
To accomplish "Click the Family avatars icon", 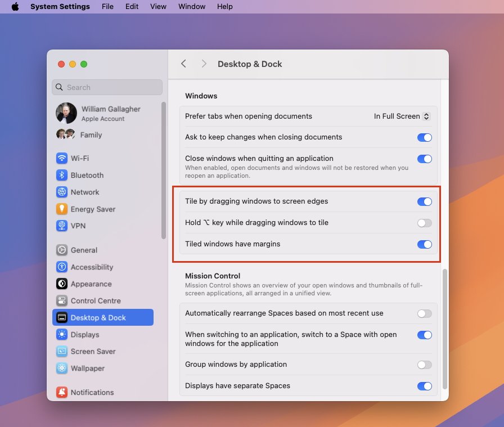I will (66, 134).
